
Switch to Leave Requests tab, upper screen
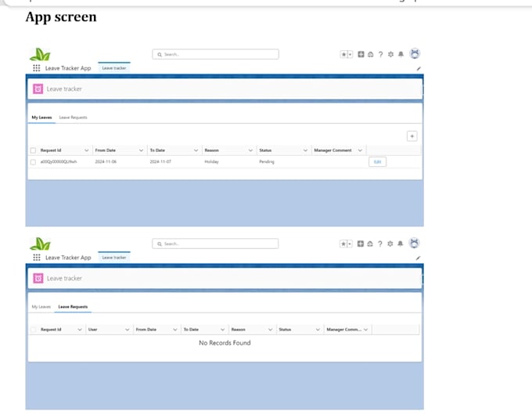74,117
